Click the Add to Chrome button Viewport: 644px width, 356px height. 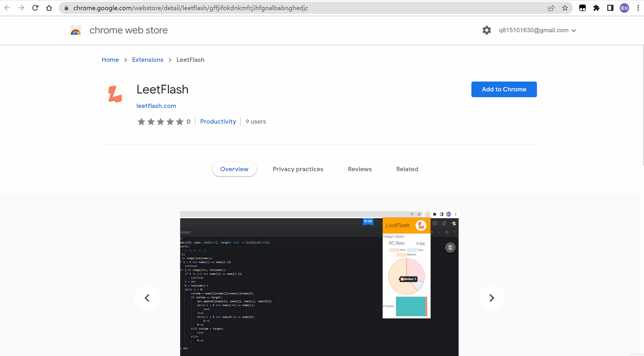coord(504,89)
